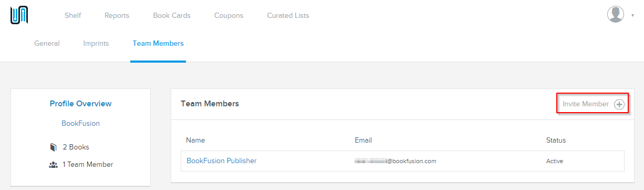Open the Shelf menu item
Image resolution: width=644 pixels, height=190 pixels.
pos(72,15)
